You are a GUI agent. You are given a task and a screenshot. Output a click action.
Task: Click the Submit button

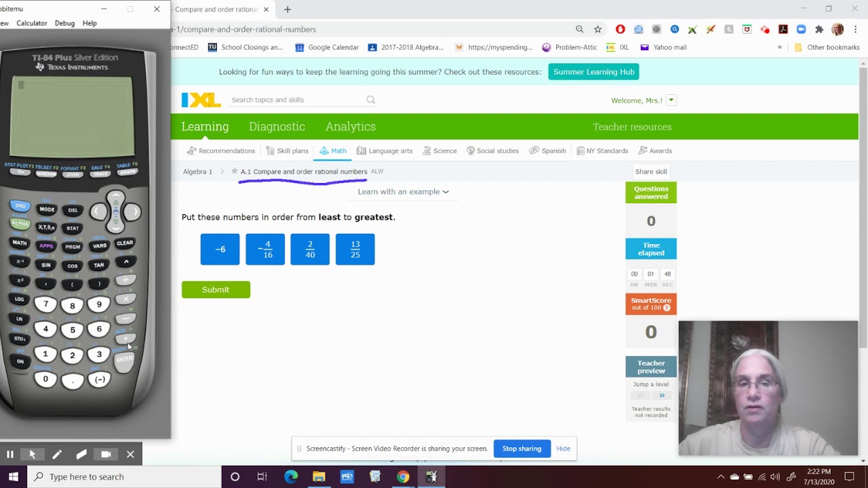[x=216, y=289]
